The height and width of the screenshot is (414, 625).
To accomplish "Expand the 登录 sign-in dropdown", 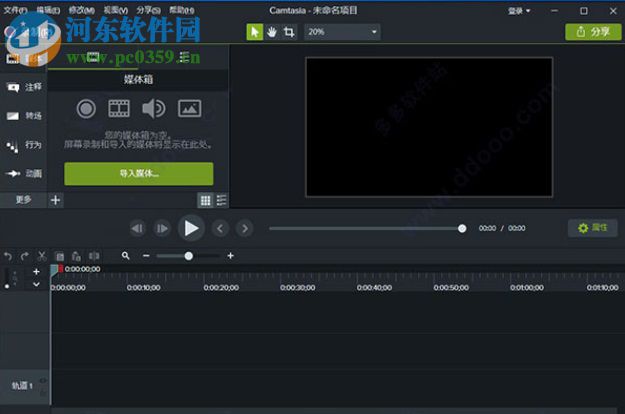I will click(x=519, y=11).
